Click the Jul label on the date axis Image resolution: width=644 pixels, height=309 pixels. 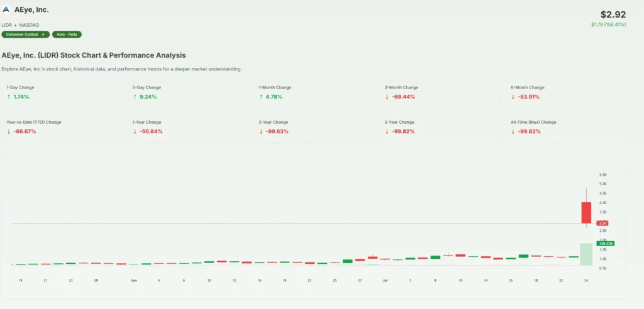[384, 279]
